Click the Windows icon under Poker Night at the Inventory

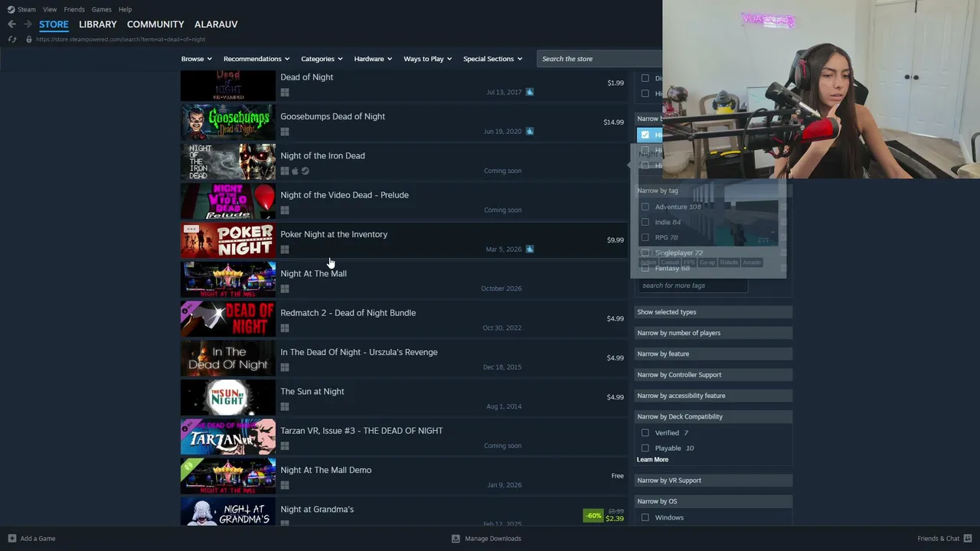pos(285,249)
